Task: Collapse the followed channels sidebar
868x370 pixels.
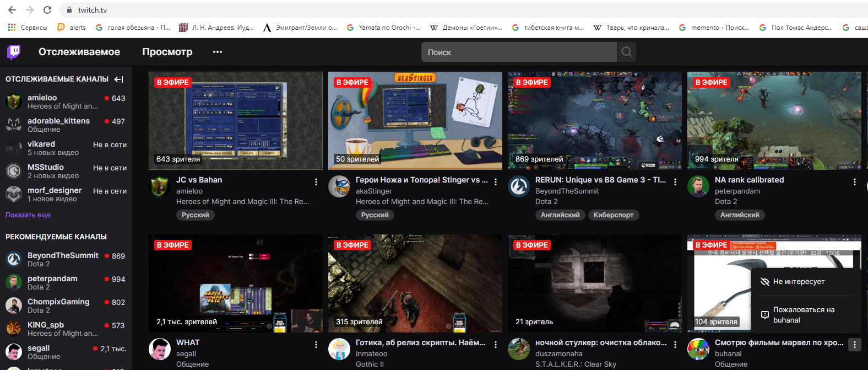Action: point(118,79)
